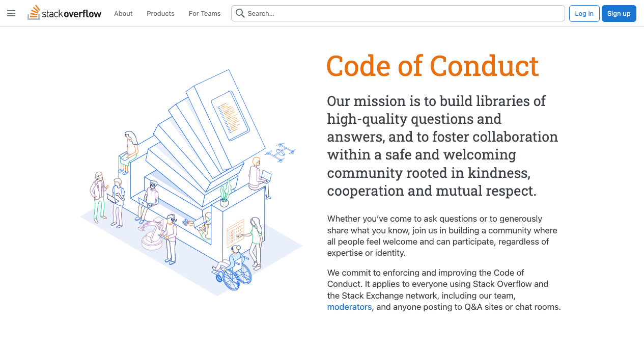Click the Stack Overflow logo icon
This screenshot has height=347, width=644.
pyautogui.click(x=35, y=12)
